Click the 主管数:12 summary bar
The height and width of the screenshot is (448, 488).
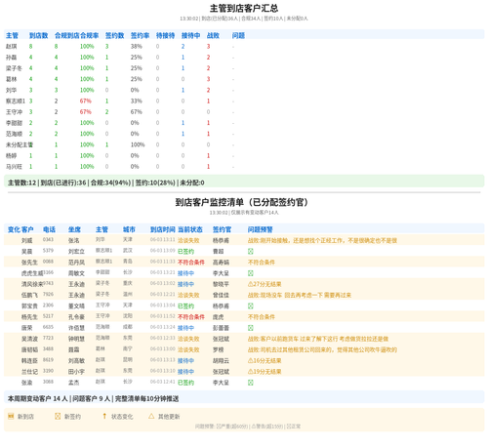pos(244,183)
